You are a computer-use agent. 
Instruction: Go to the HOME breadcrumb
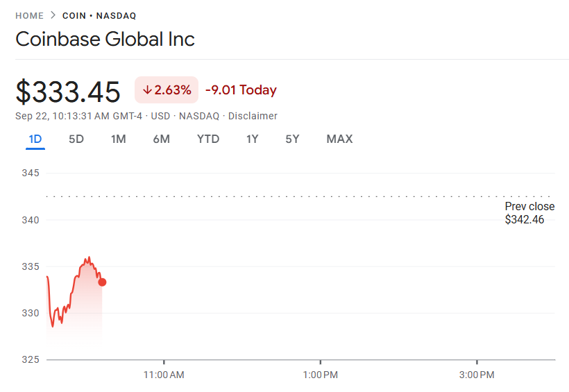(29, 15)
